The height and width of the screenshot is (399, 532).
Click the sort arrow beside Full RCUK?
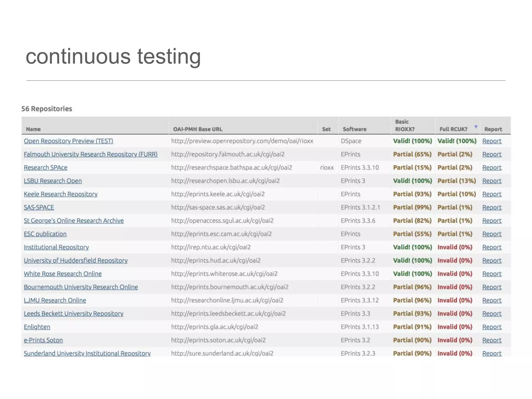click(476, 127)
